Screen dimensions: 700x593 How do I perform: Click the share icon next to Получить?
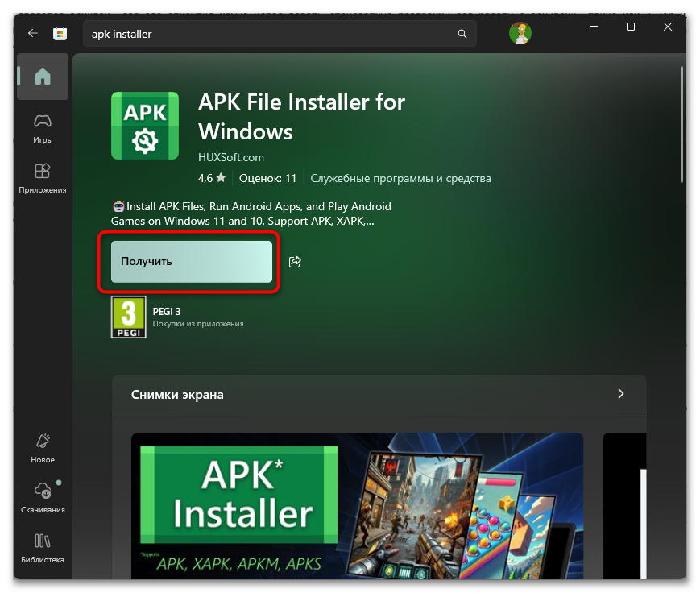click(x=295, y=262)
